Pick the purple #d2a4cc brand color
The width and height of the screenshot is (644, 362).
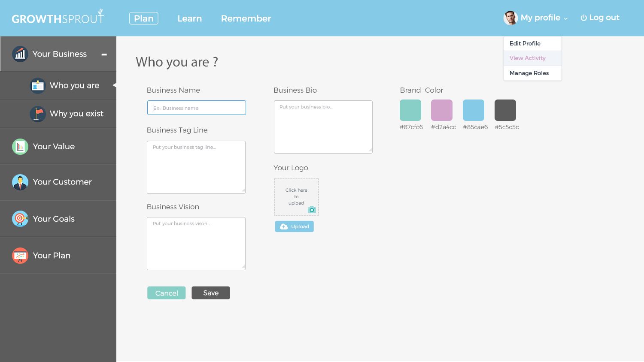[x=442, y=110]
